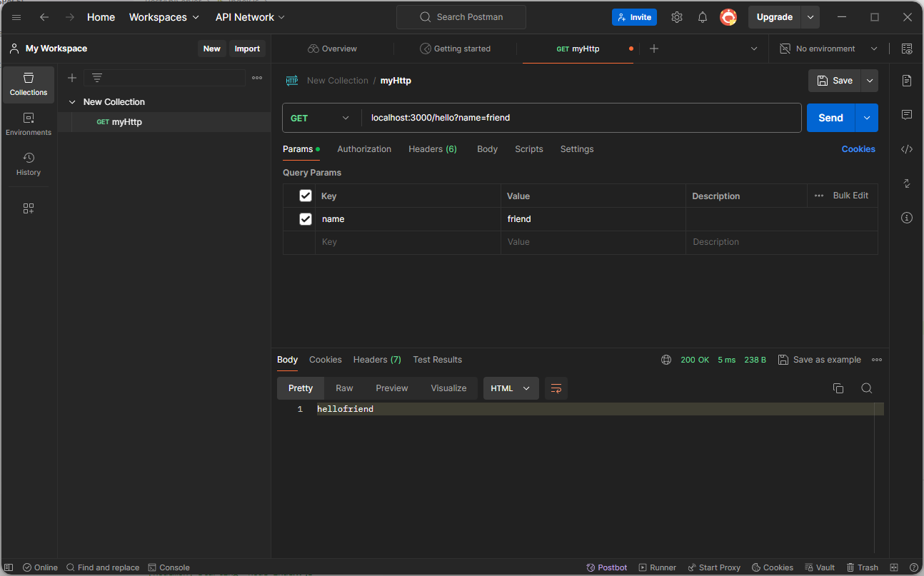Switch to the Authorization tab
This screenshot has height=576, width=924.
tap(364, 149)
